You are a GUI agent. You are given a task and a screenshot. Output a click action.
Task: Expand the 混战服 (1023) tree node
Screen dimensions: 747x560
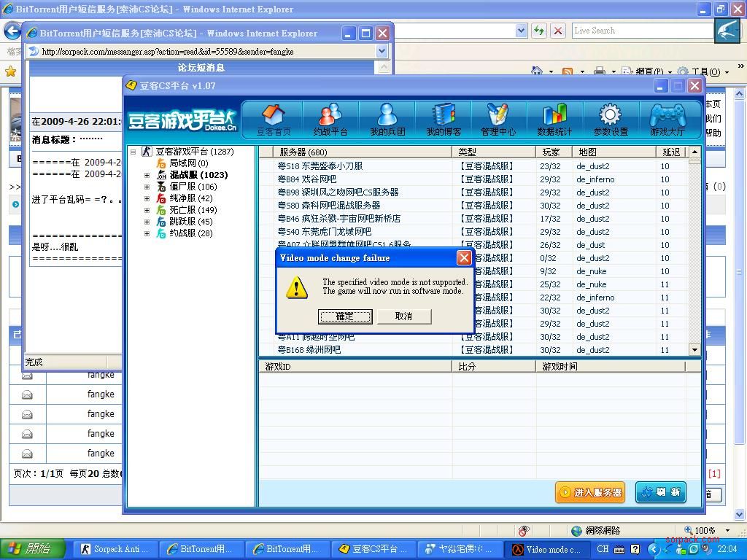pyautogui.click(x=147, y=175)
